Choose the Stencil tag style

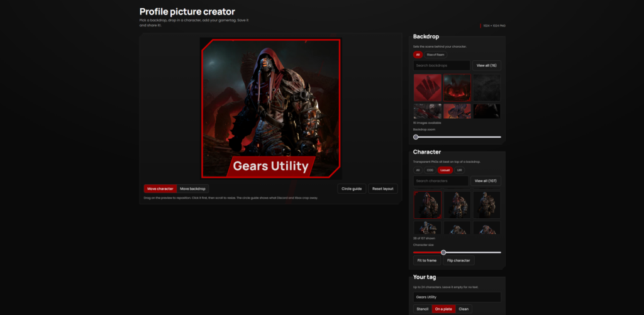coord(422,309)
